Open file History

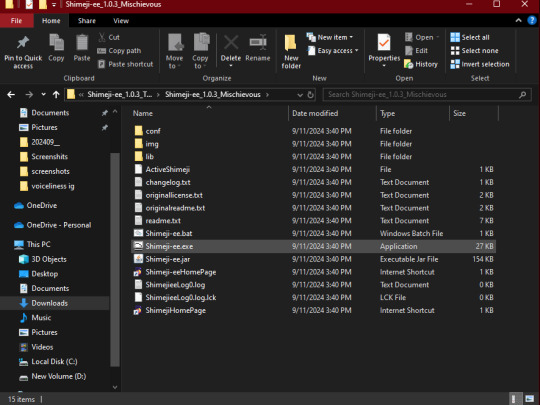tap(421, 64)
